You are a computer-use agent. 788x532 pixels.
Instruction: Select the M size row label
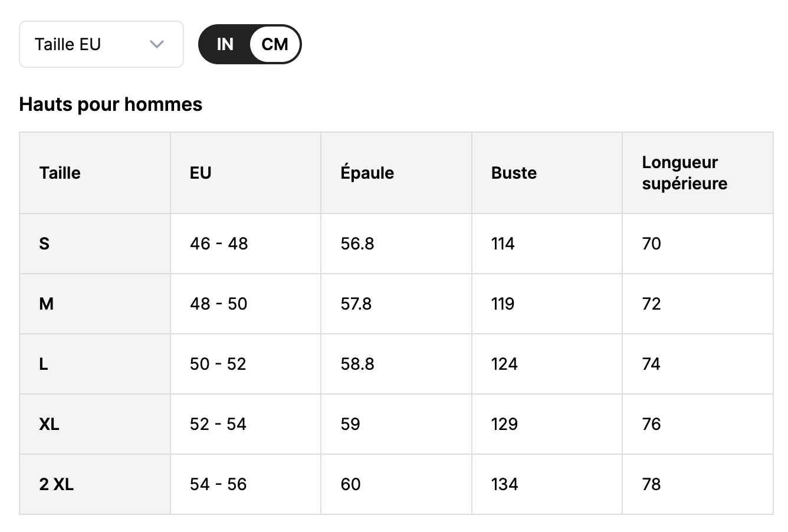coord(46,304)
